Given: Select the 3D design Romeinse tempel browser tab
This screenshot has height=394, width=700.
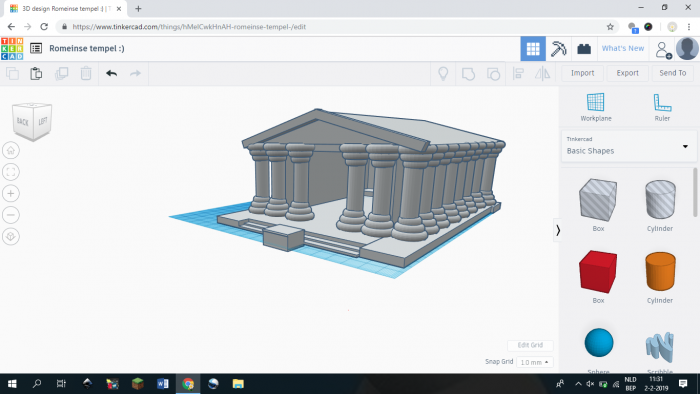Looking at the screenshot, I should [x=66, y=8].
